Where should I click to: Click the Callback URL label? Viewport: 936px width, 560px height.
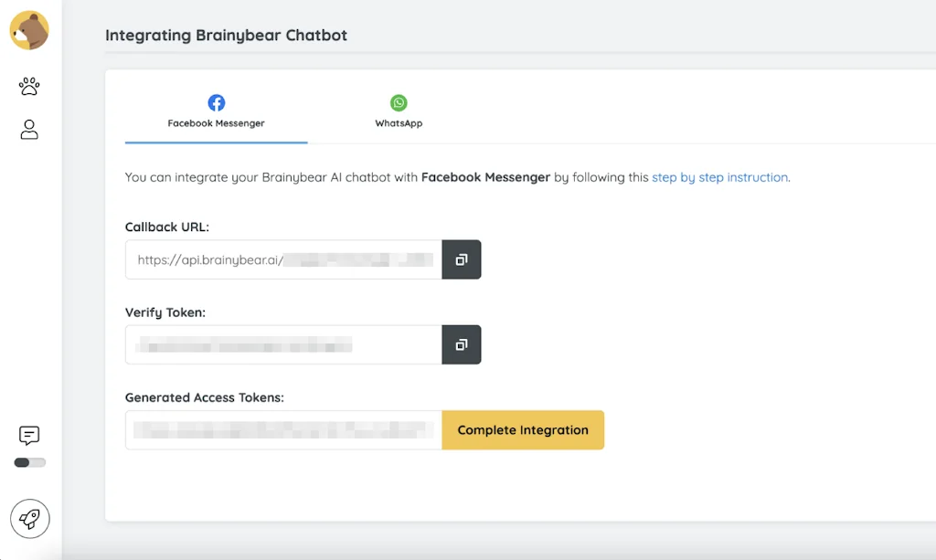tap(167, 227)
